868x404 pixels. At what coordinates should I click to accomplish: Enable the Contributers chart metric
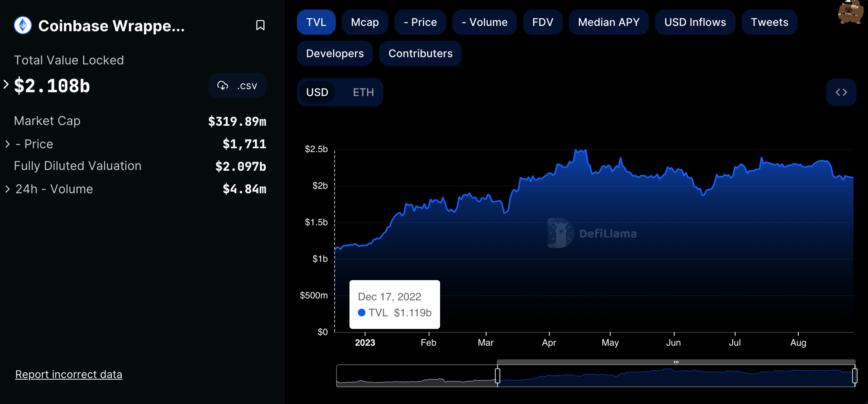click(x=421, y=53)
